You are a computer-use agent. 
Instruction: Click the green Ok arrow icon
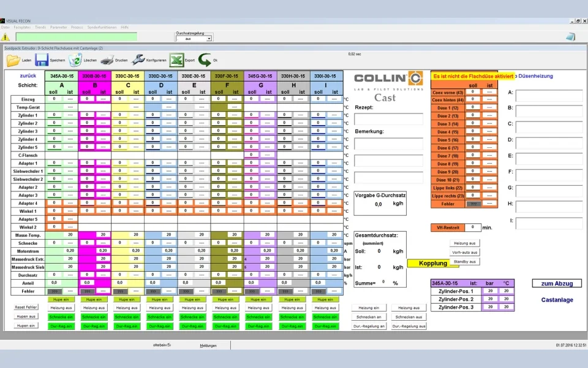click(x=205, y=60)
